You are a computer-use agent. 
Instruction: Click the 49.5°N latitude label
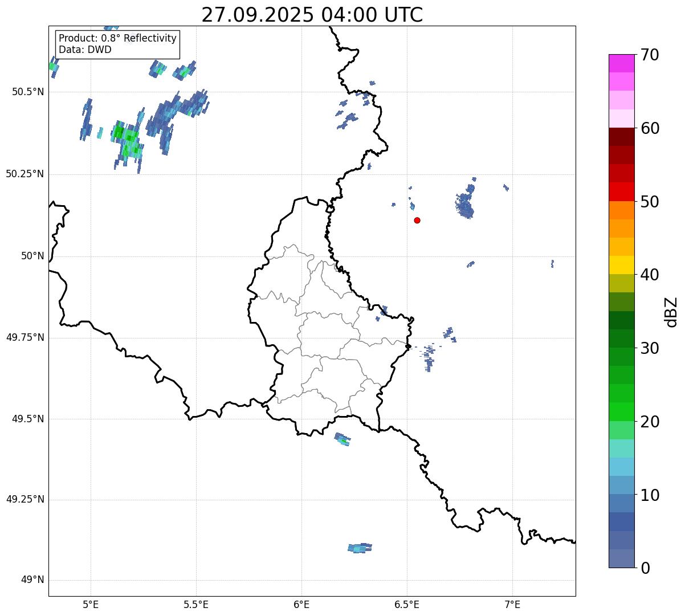[27, 419]
